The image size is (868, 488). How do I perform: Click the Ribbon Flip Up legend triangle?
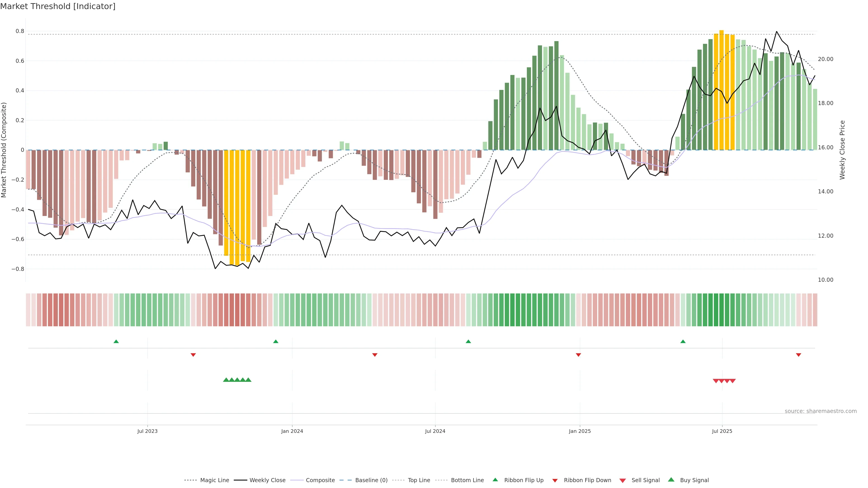[x=495, y=480]
